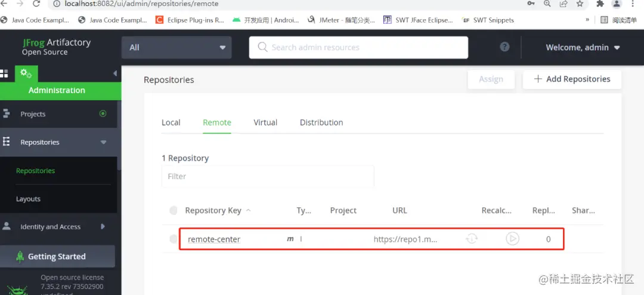Open the Distribution tab
Image resolution: width=644 pixels, height=295 pixels.
coord(321,122)
